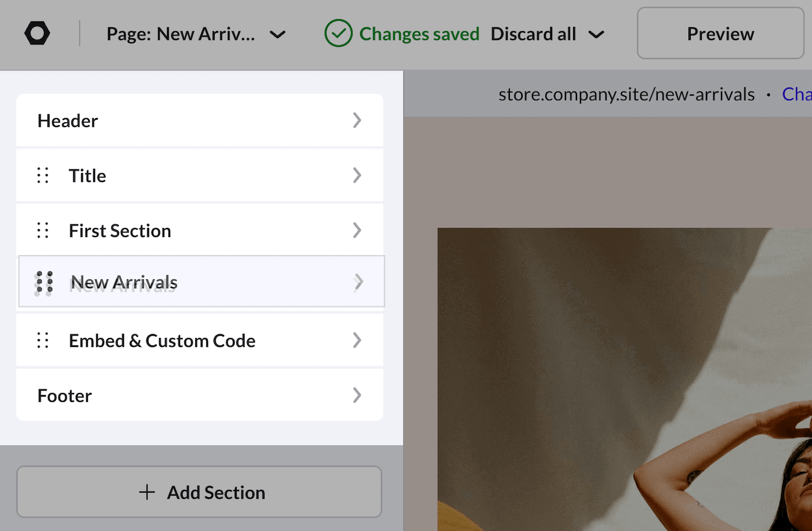
Task: Expand the Embed & Custom Code section
Action: coord(357,340)
